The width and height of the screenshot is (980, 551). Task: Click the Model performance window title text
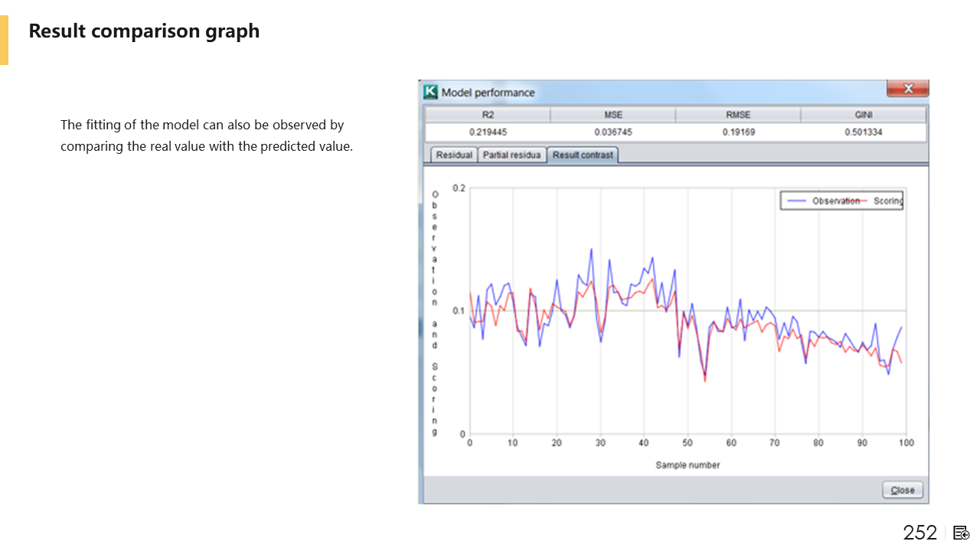coord(488,93)
